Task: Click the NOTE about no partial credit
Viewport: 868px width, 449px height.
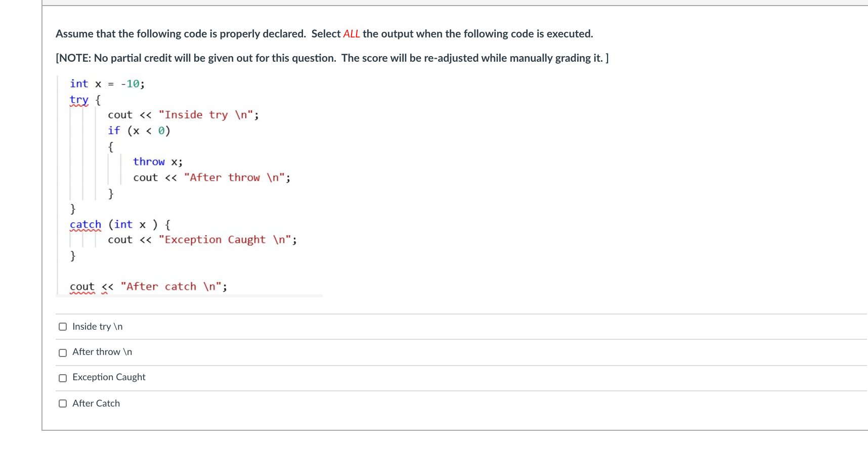Action: pos(332,58)
